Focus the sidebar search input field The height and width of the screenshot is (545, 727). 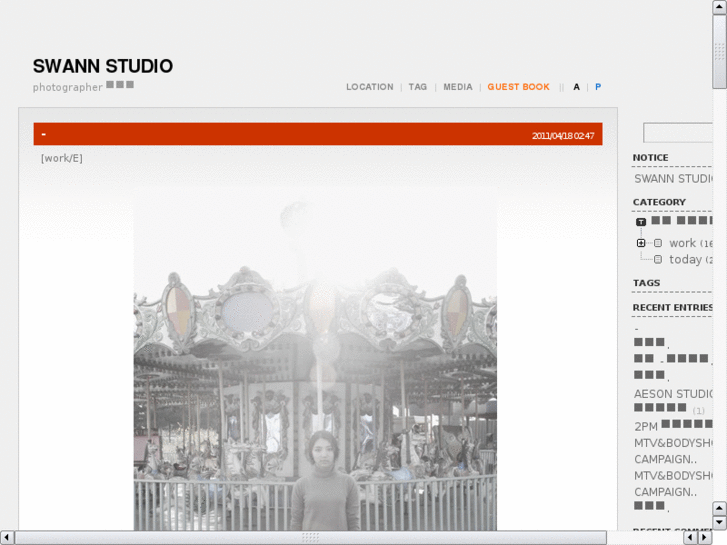pyautogui.click(x=677, y=133)
